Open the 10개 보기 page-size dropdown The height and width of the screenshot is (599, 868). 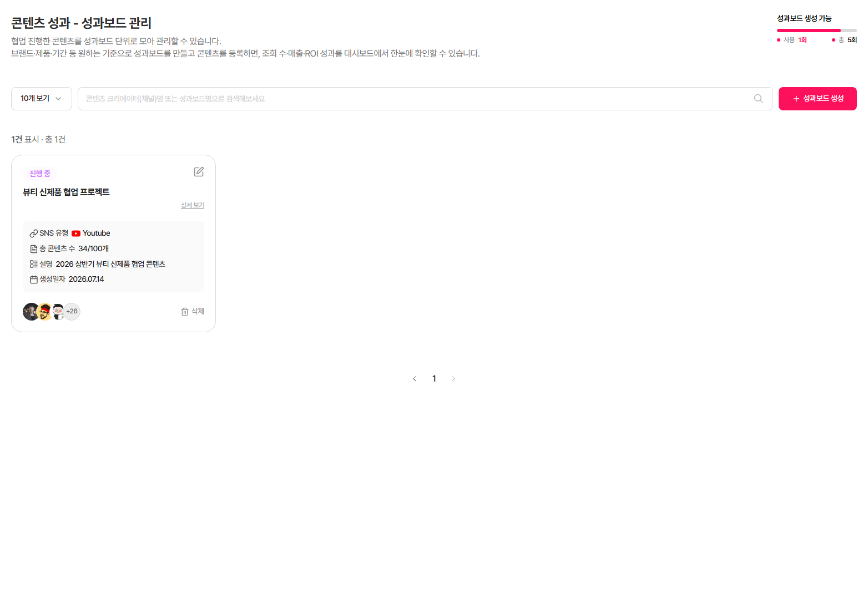42,99
